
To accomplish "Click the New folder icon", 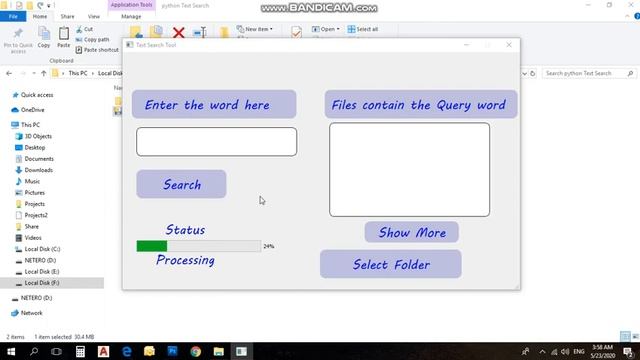I will [224, 32].
